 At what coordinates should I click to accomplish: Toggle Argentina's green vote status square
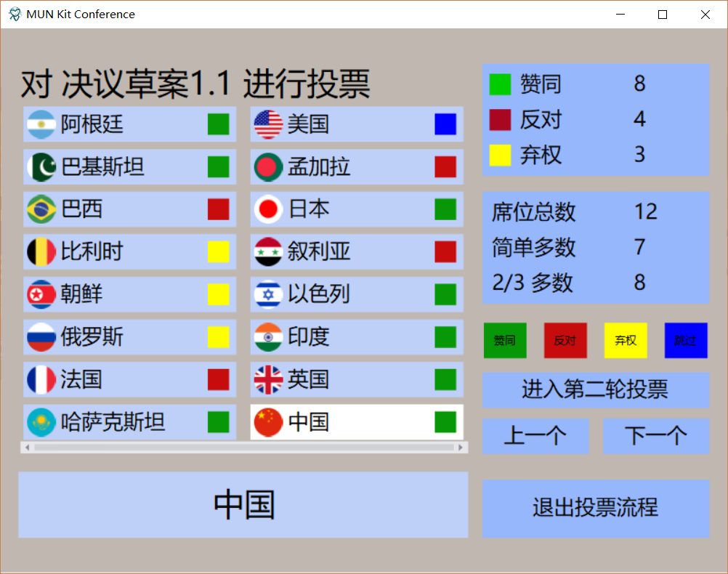tap(217, 124)
